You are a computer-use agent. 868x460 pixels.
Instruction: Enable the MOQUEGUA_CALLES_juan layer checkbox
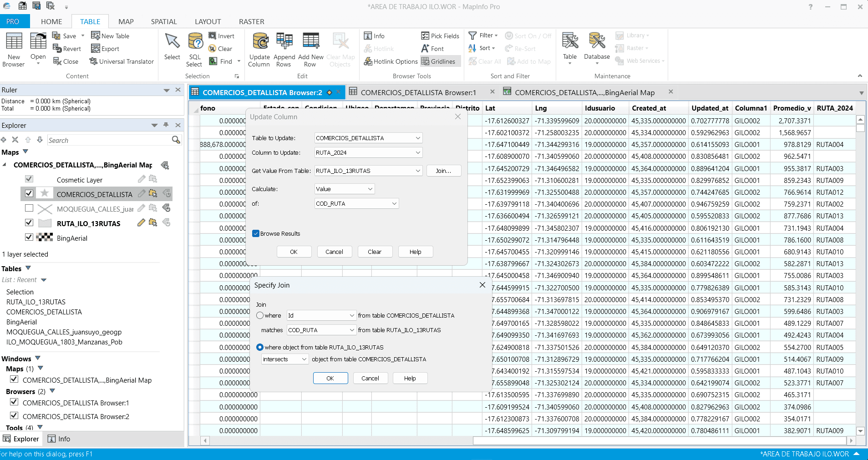pyautogui.click(x=29, y=208)
